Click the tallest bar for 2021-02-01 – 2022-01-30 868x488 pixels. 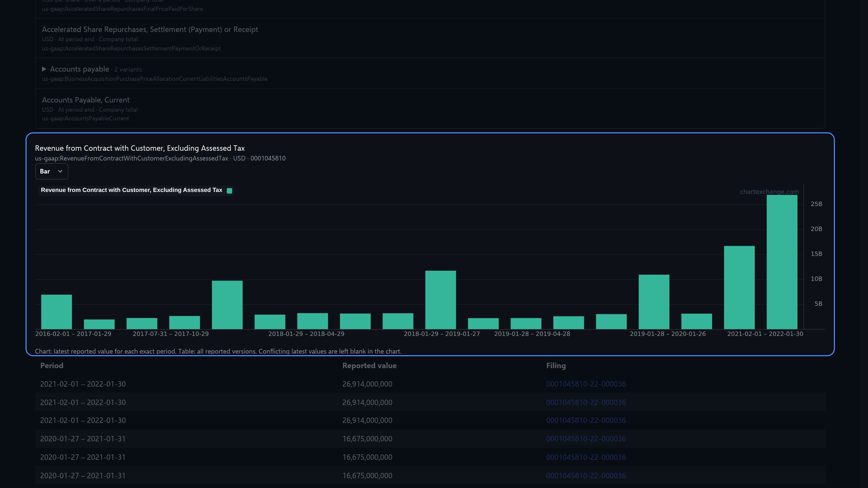pyautogui.click(x=782, y=262)
